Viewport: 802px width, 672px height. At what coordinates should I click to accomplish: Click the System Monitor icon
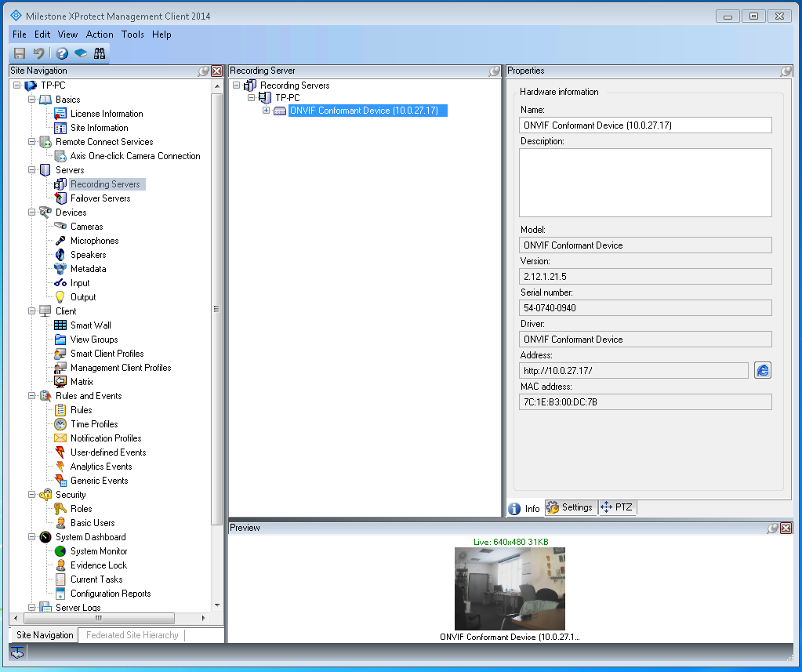(60, 551)
